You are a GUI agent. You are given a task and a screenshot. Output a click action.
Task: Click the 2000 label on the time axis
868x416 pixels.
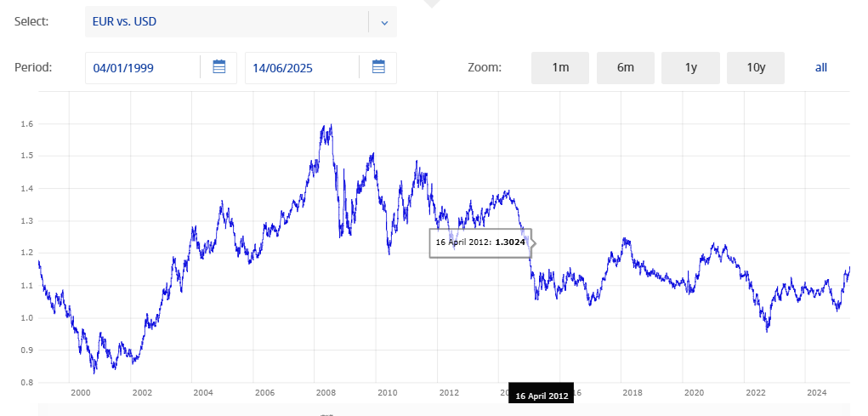81,393
